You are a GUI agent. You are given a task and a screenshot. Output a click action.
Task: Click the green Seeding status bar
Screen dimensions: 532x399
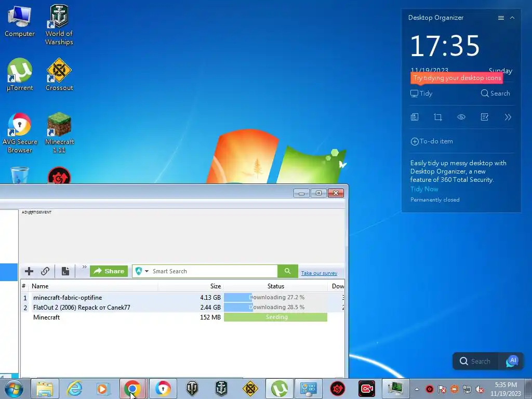275,317
